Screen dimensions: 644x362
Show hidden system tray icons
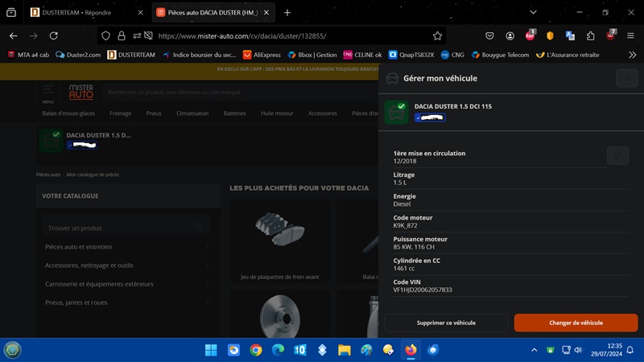tap(534, 350)
